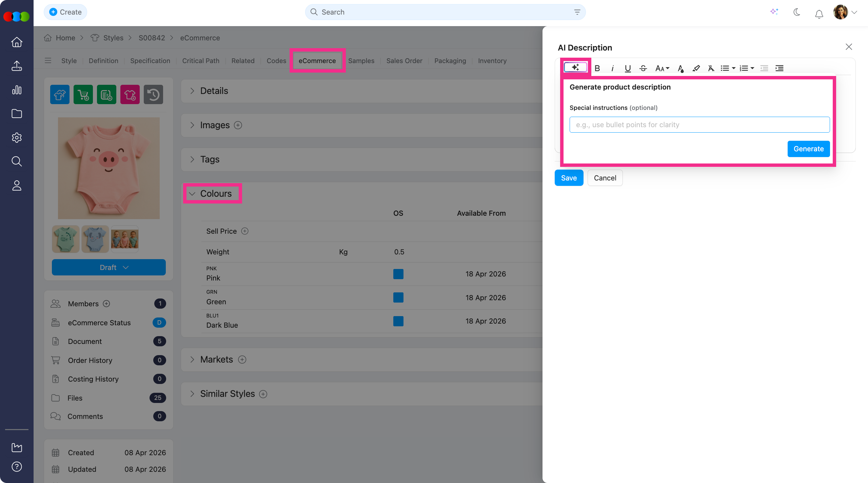Apply strikethrough formatting in editor

click(643, 69)
